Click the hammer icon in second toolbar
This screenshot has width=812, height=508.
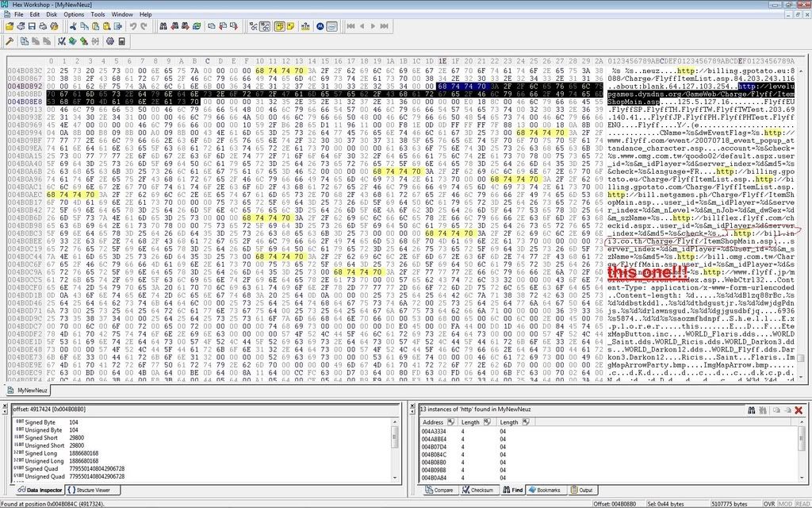click(10, 40)
